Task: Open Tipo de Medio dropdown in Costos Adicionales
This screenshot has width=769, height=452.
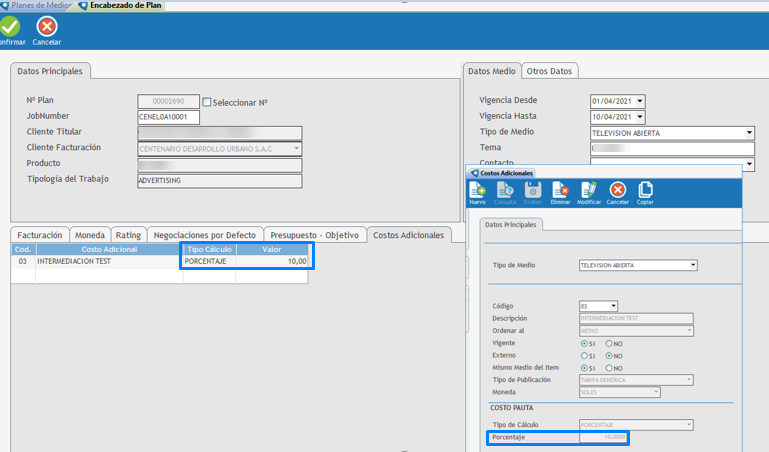Action: [x=692, y=266]
